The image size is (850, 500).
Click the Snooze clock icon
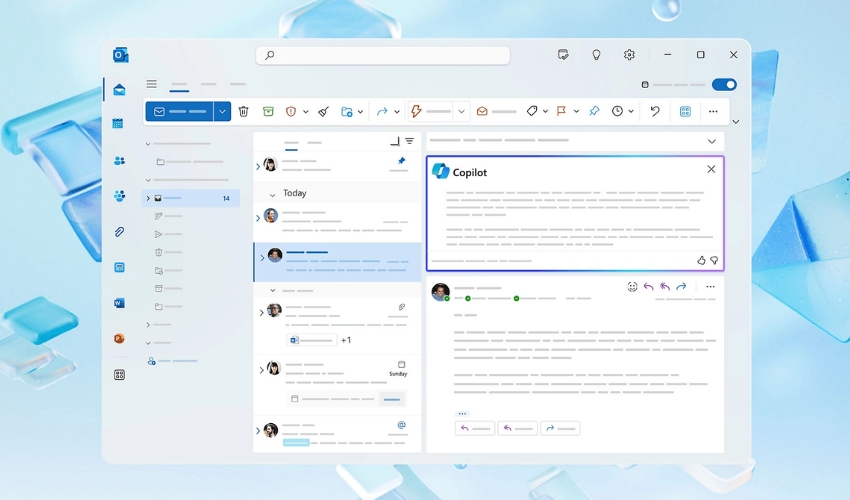click(617, 111)
